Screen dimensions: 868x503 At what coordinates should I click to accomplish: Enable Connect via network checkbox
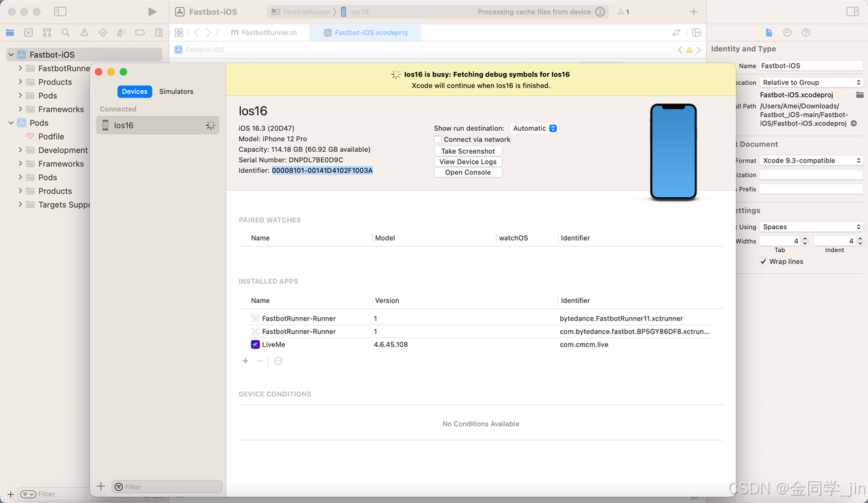pyautogui.click(x=438, y=140)
